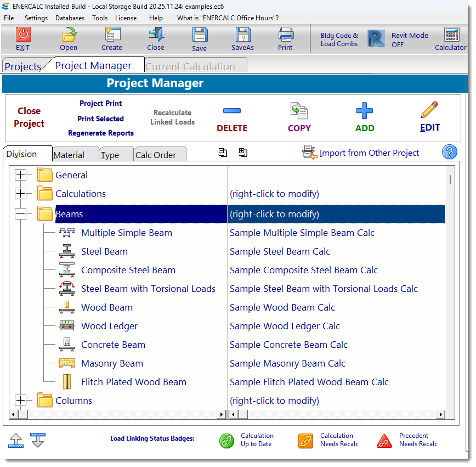Delete the selected calculation
This screenshot has width=476, height=467.
coord(231,117)
